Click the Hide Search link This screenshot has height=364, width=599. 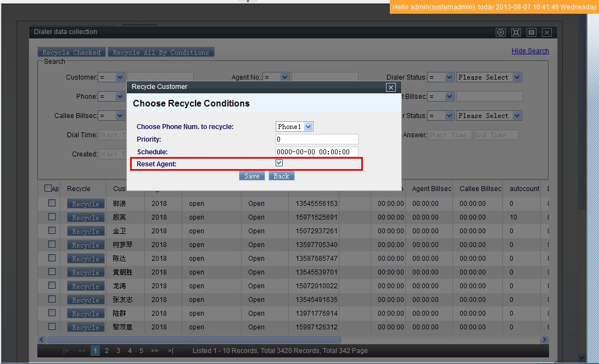pos(530,51)
